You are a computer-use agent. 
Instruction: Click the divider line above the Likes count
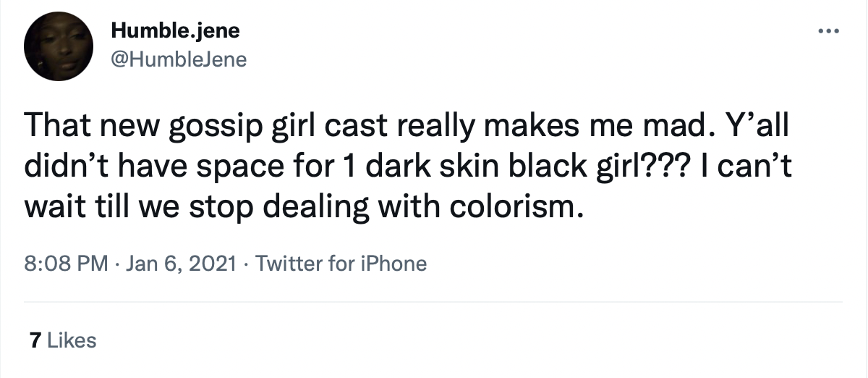433,302
